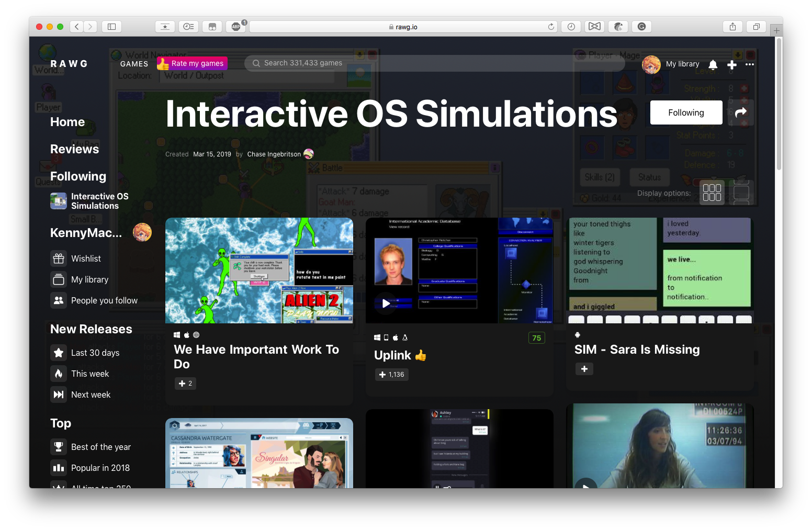812x530 pixels.
Task: Open Chase Ingebritson profile link
Action: coord(274,154)
